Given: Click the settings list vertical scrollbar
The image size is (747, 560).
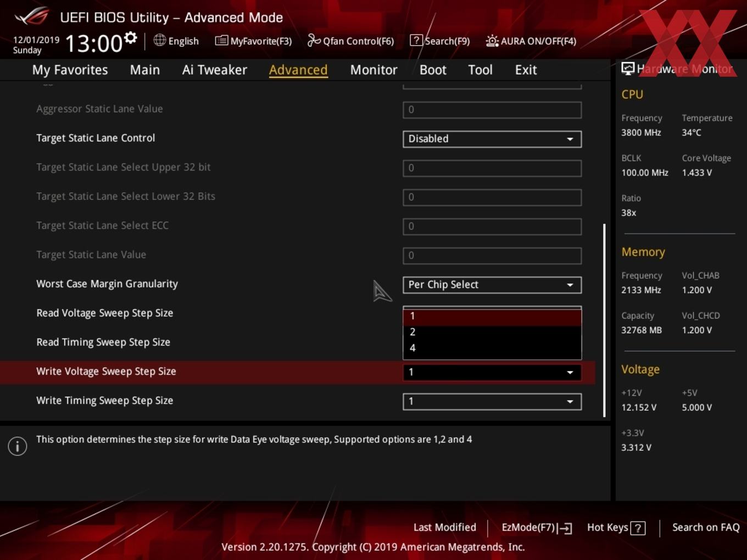Looking at the screenshot, I should (604, 320).
